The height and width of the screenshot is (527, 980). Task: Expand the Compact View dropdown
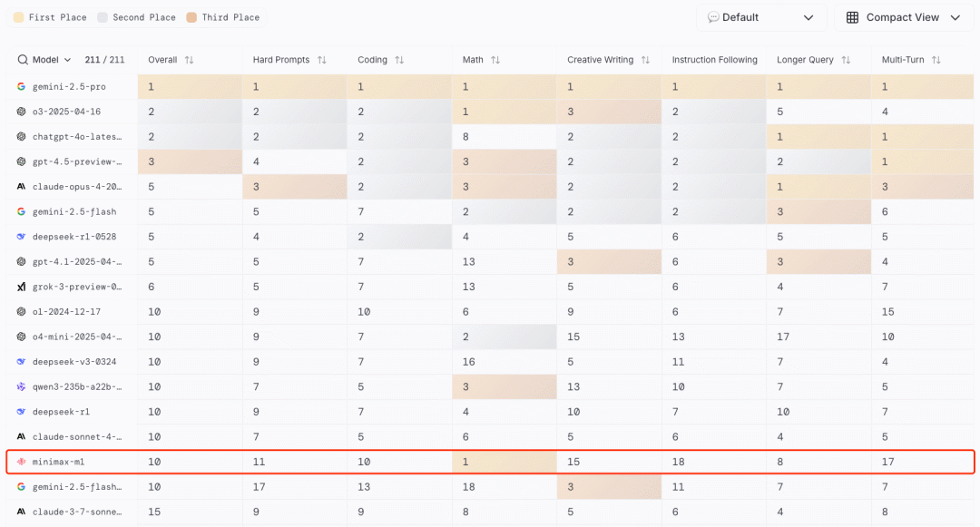(904, 17)
